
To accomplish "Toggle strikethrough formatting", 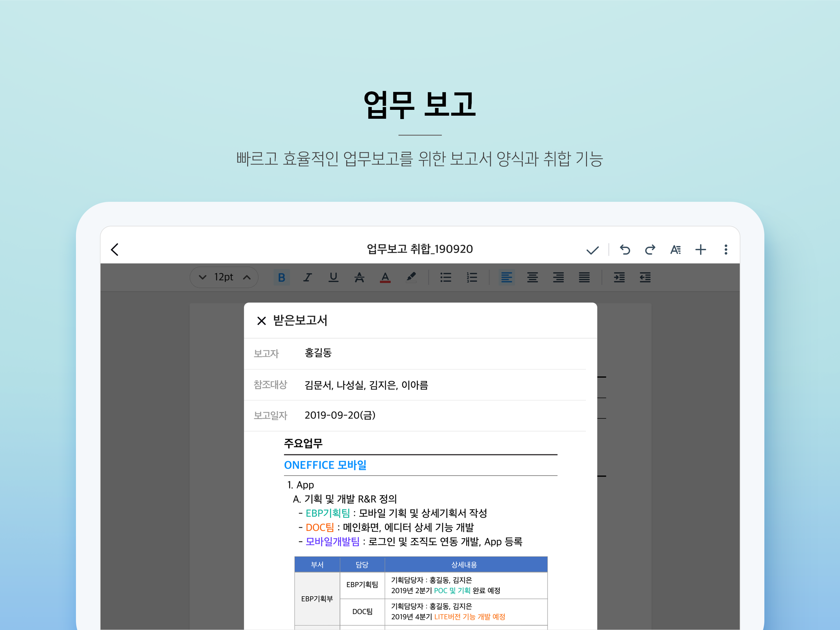I will pos(359,277).
